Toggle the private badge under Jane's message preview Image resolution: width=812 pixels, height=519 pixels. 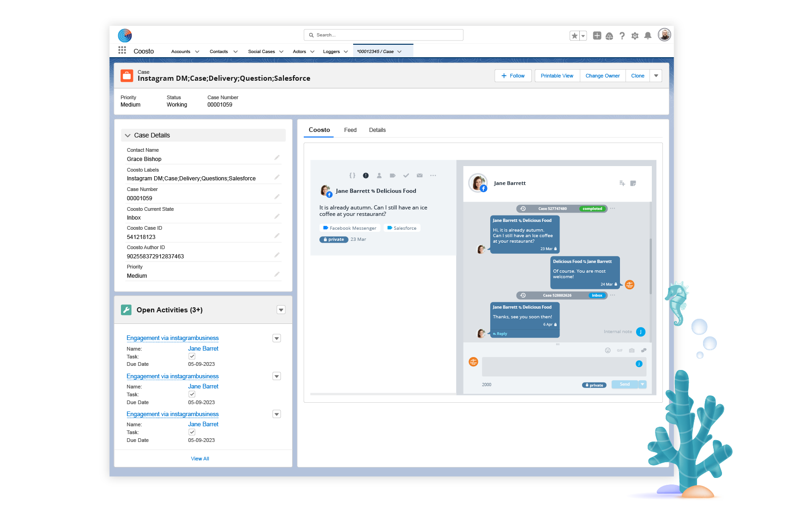(x=333, y=239)
